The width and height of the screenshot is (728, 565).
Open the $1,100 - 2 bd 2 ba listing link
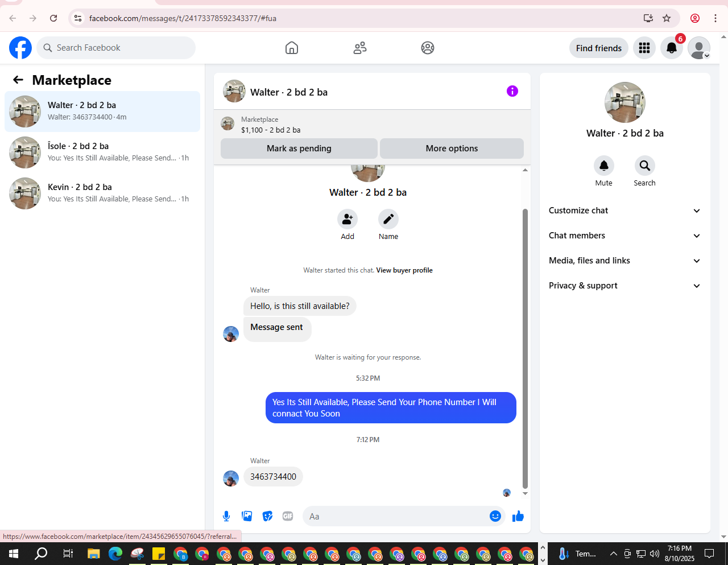[x=271, y=130]
